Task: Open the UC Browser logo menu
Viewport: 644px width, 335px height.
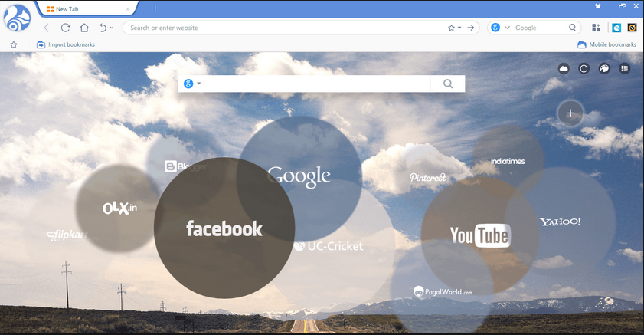Action: (17, 18)
